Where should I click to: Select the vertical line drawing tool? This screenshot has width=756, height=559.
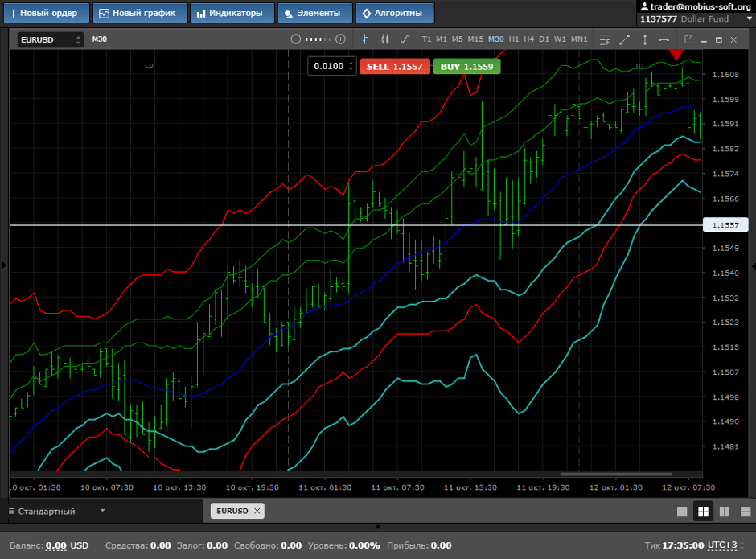645,39
